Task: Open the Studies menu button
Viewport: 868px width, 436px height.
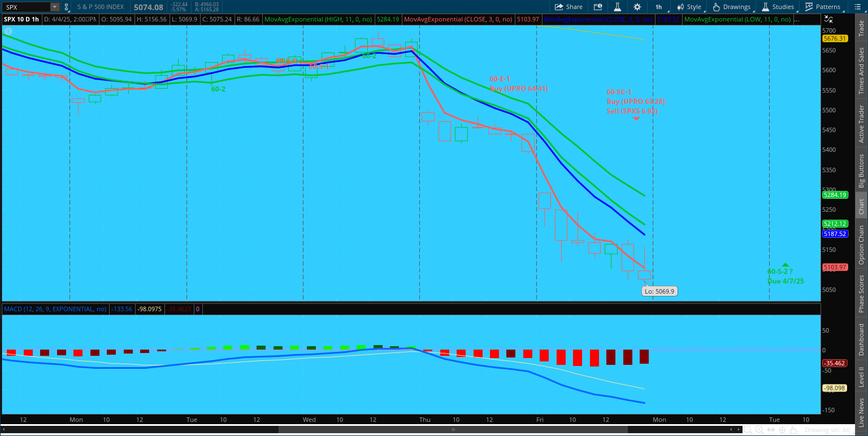Action: [x=778, y=7]
